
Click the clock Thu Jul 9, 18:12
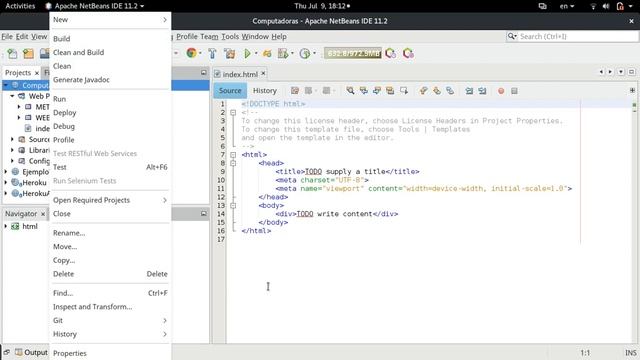(x=322, y=6)
